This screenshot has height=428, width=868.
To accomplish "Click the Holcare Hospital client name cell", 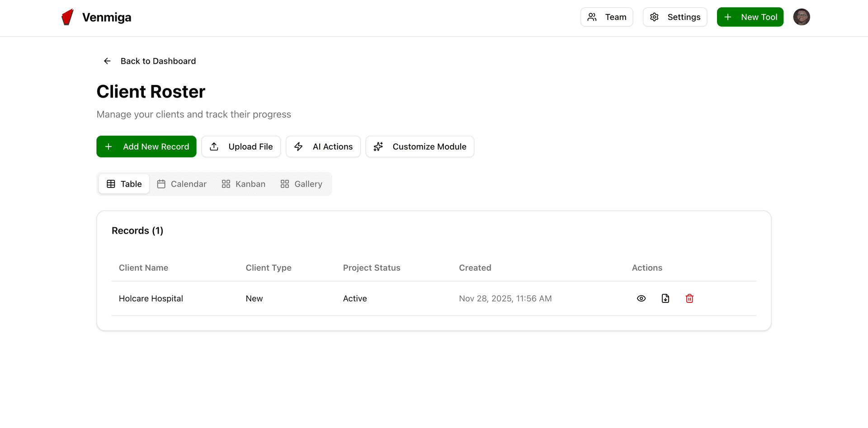I will click(151, 298).
